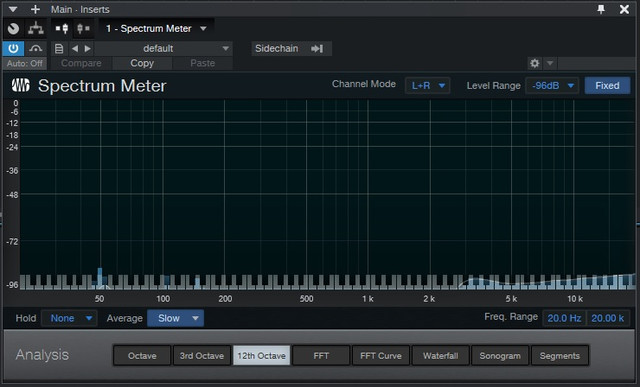Open the Level Range -96dB dropdown
This screenshot has width=640, height=387.
[552, 86]
